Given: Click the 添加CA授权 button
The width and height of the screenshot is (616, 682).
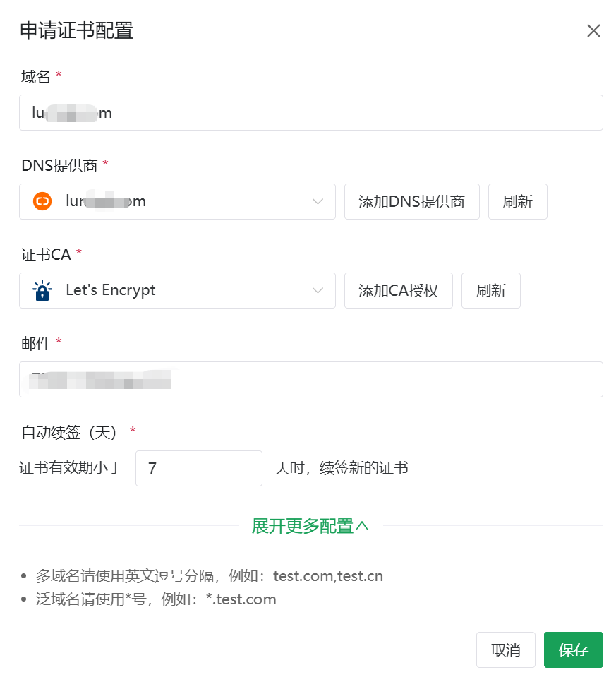Looking at the screenshot, I should point(398,291).
